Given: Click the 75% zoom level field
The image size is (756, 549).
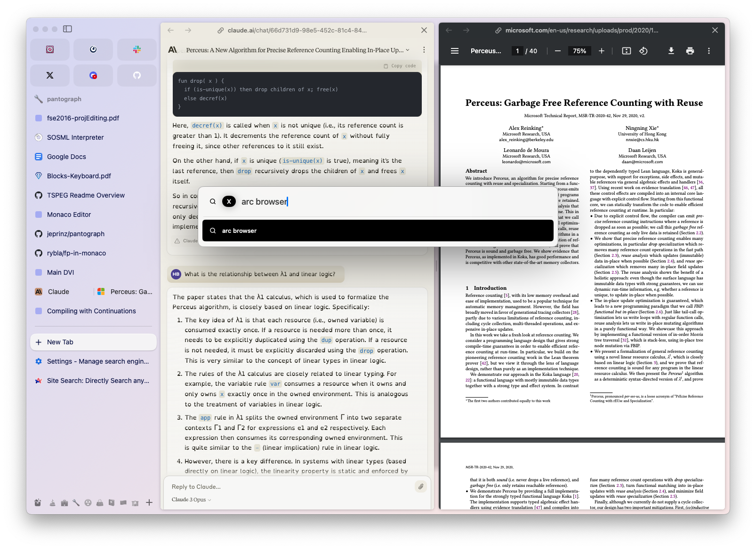Looking at the screenshot, I should (579, 51).
